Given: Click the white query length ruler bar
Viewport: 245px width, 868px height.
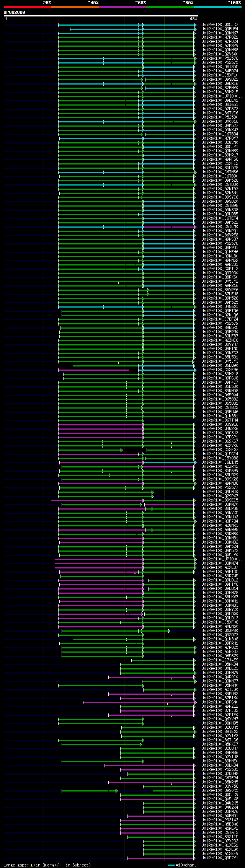Looking at the screenshot, I should tap(101, 16).
